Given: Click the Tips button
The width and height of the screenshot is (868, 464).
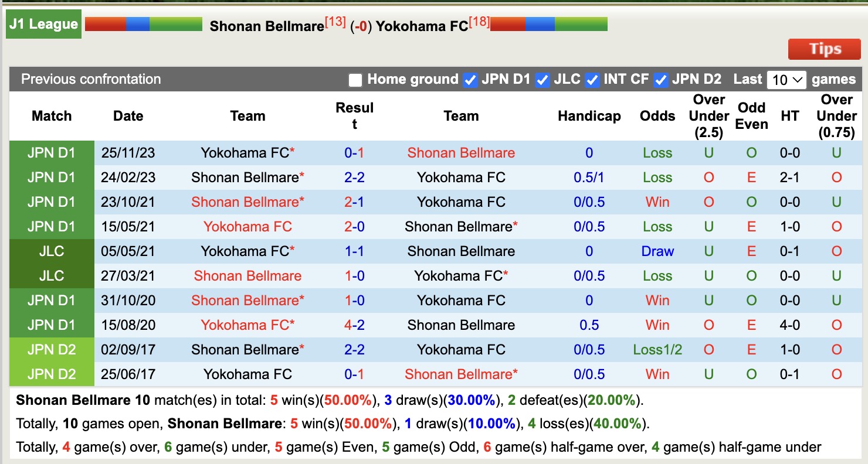Looking at the screenshot, I should click(x=824, y=49).
